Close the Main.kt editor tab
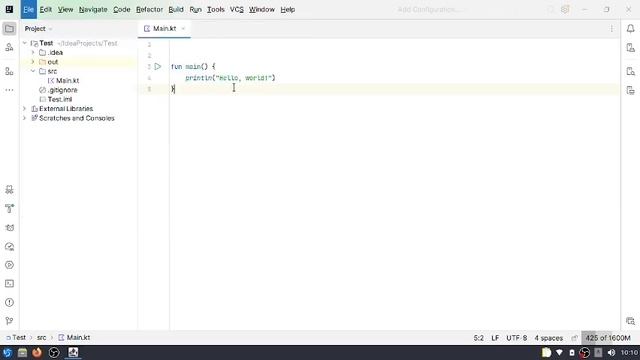Viewport: 640px width, 360px height. coord(183,29)
